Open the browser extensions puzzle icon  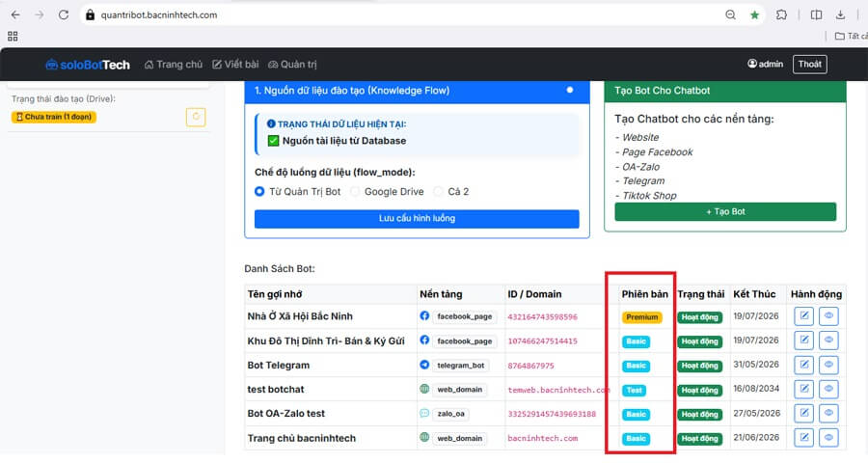click(781, 15)
